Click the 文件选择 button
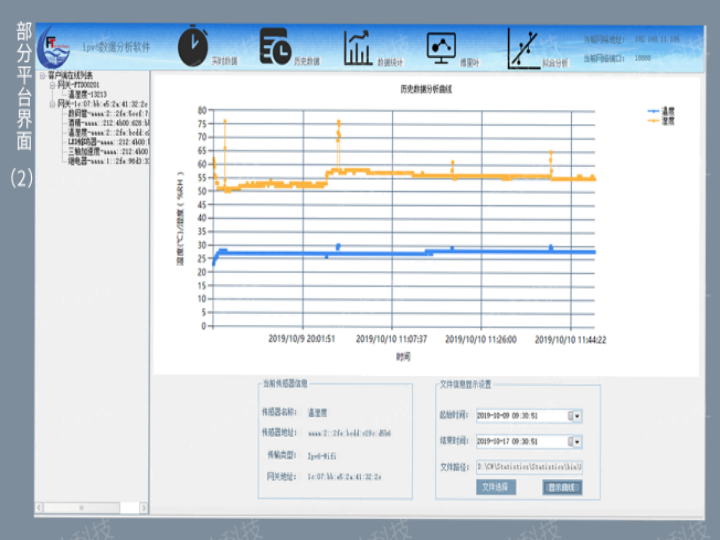Image resolution: width=720 pixels, height=540 pixels. click(x=496, y=487)
